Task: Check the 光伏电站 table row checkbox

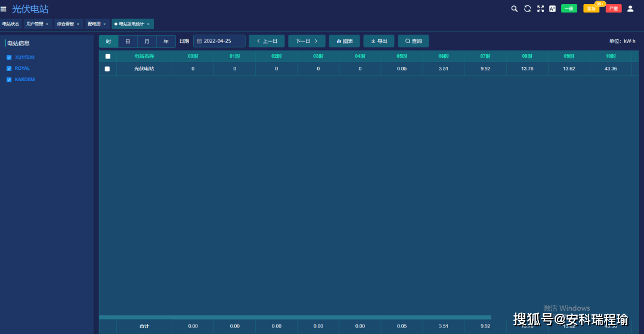Action: (x=107, y=69)
